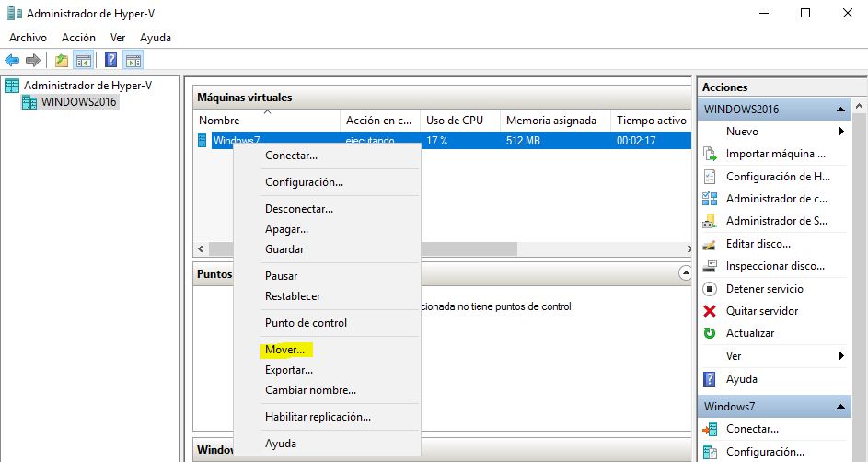Select WINDOWS2016 in the console tree

[78, 102]
